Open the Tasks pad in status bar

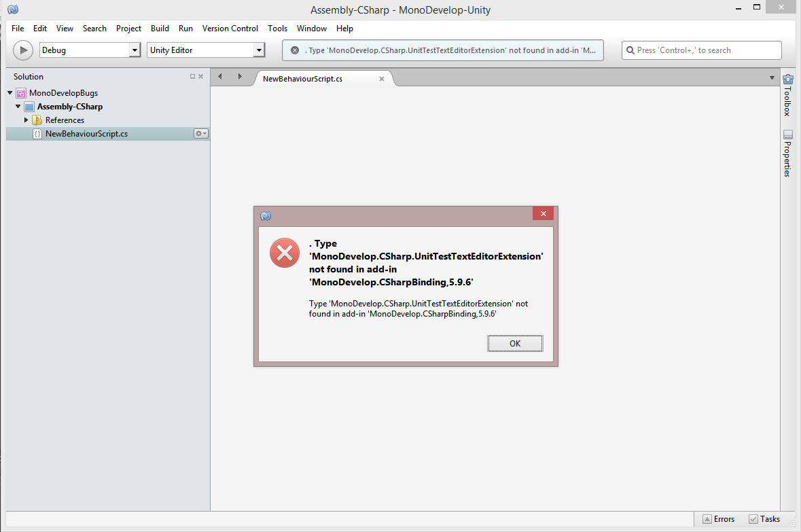tap(765, 519)
